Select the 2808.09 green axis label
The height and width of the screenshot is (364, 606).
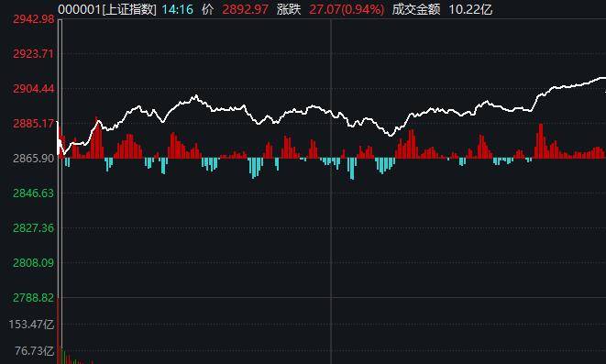[34, 263]
